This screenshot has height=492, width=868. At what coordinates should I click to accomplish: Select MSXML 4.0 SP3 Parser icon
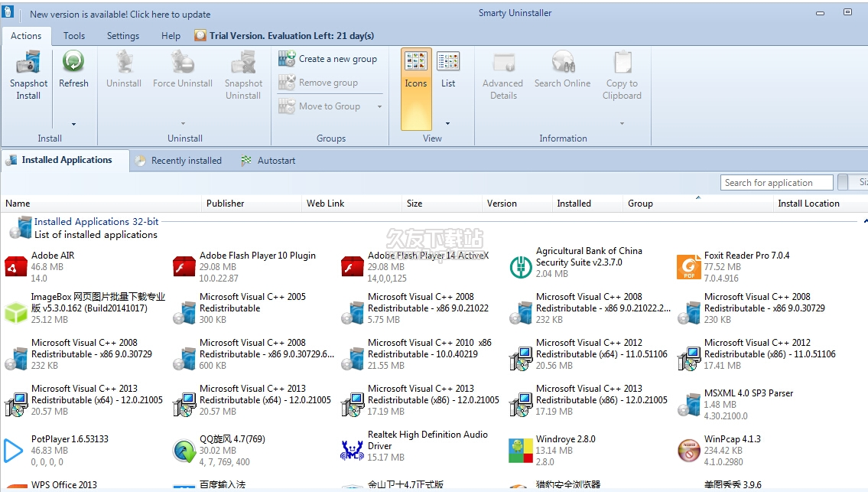pos(688,405)
